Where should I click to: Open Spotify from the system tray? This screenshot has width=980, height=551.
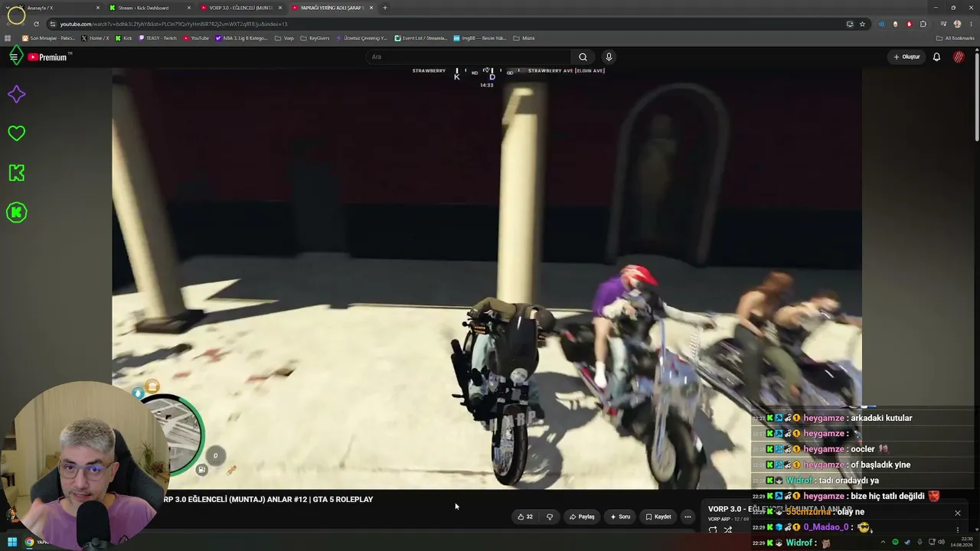895,543
